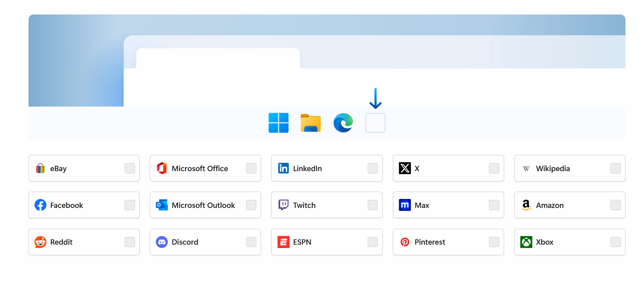The height and width of the screenshot is (284, 644).
Task: Click the LinkedIn logo icon
Action: [x=283, y=168]
